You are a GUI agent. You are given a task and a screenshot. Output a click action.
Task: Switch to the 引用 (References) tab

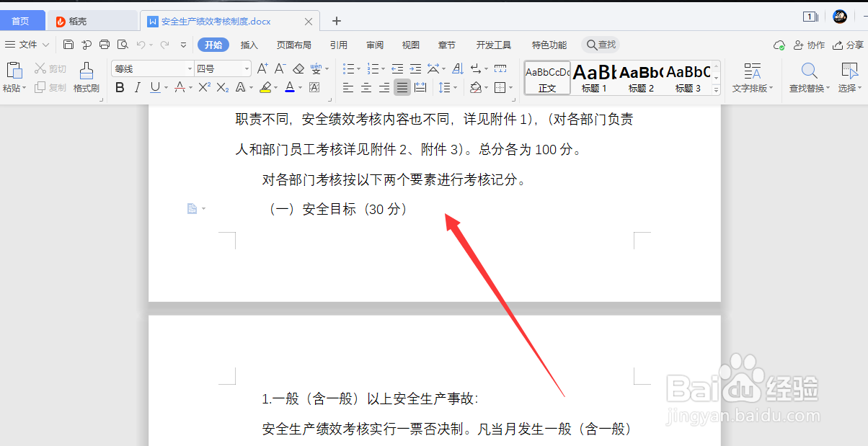click(x=339, y=45)
